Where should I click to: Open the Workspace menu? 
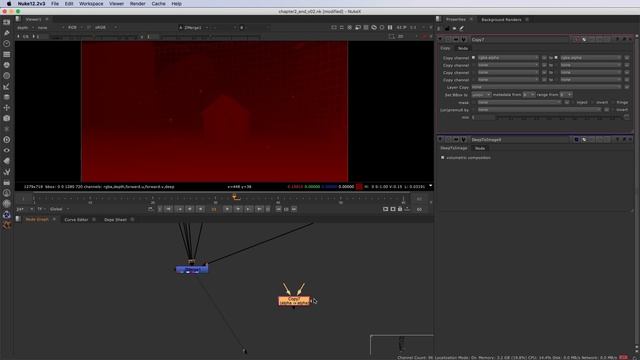(91, 4)
